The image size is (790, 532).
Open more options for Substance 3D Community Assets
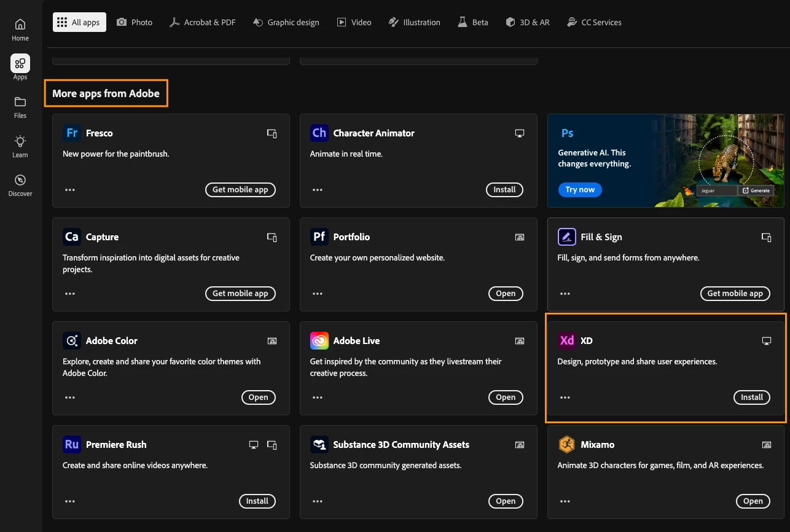pos(318,501)
